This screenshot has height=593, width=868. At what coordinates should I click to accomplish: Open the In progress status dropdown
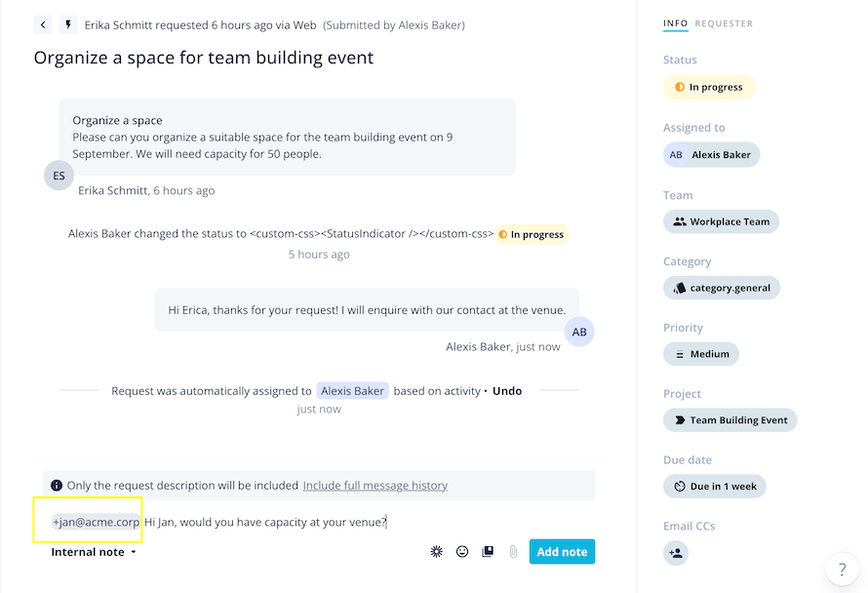point(709,87)
